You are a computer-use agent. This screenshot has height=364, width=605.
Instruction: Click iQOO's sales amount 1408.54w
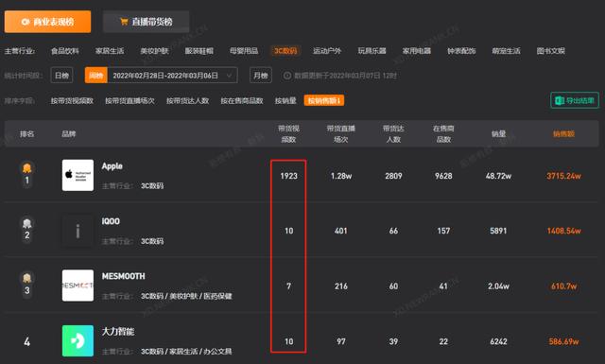click(x=563, y=231)
